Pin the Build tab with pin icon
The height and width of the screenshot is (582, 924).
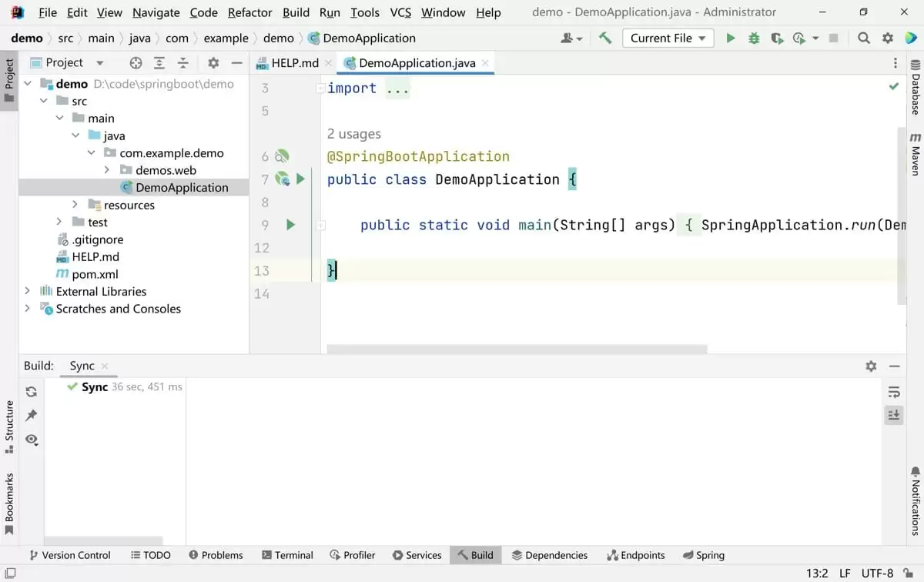[x=32, y=415]
